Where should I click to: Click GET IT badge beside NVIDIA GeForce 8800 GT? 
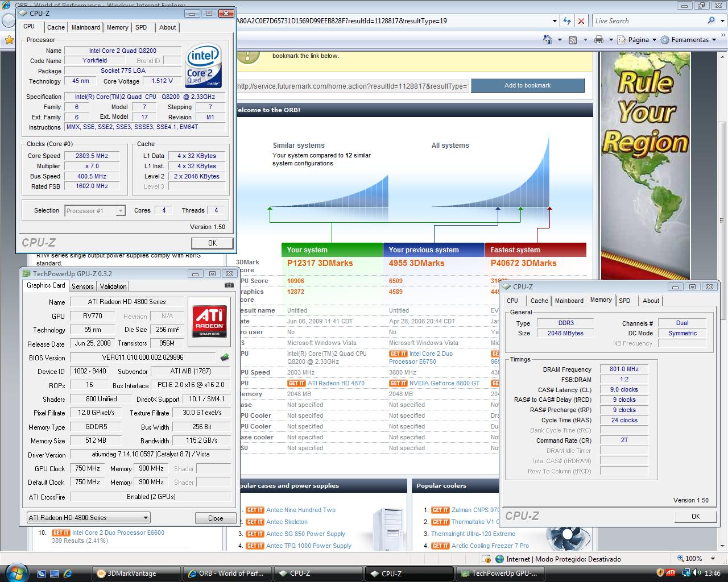(x=398, y=383)
